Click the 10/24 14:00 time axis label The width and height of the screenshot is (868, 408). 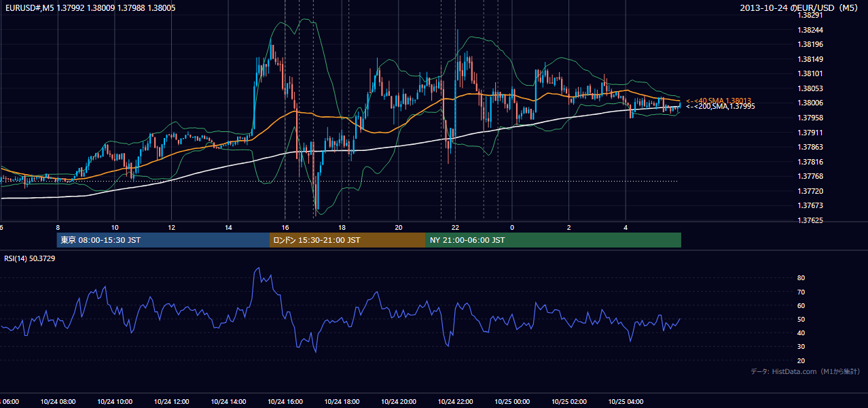click(228, 402)
